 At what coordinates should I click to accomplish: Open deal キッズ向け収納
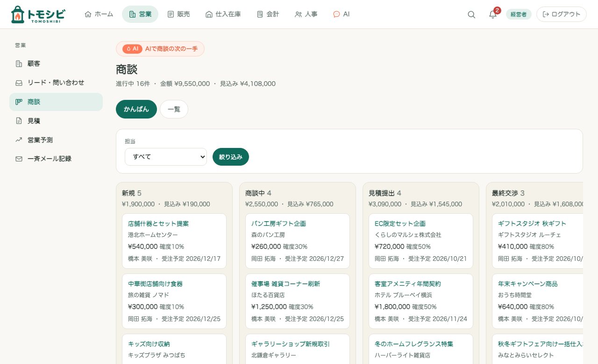coord(149,344)
